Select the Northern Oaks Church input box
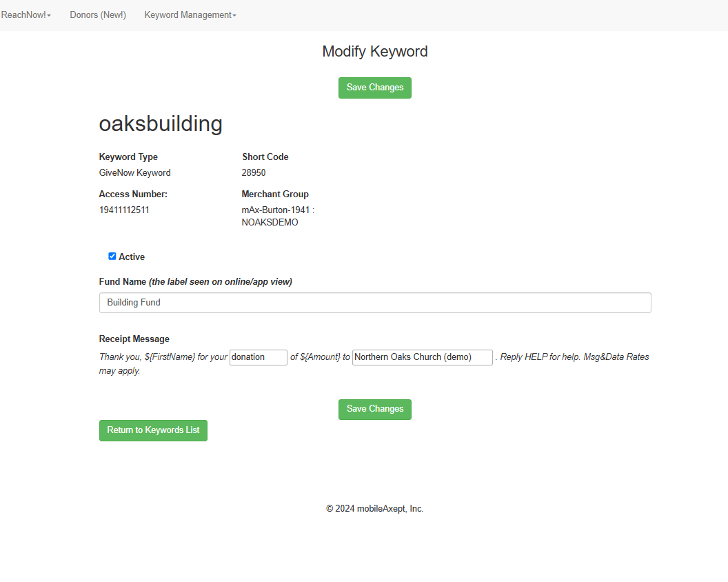This screenshot has width=728, height=582. pos(422,357)
